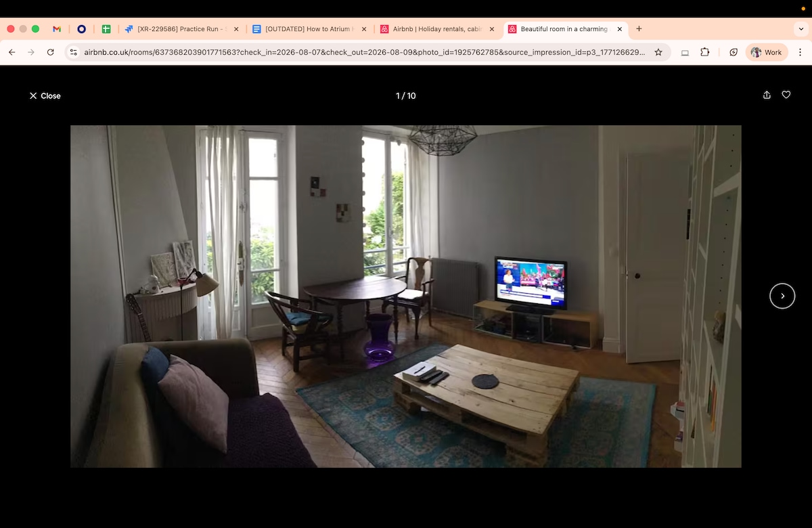The image size is (812, 528).
Task: View site information icon in address bar
Action: pos(74,52)
